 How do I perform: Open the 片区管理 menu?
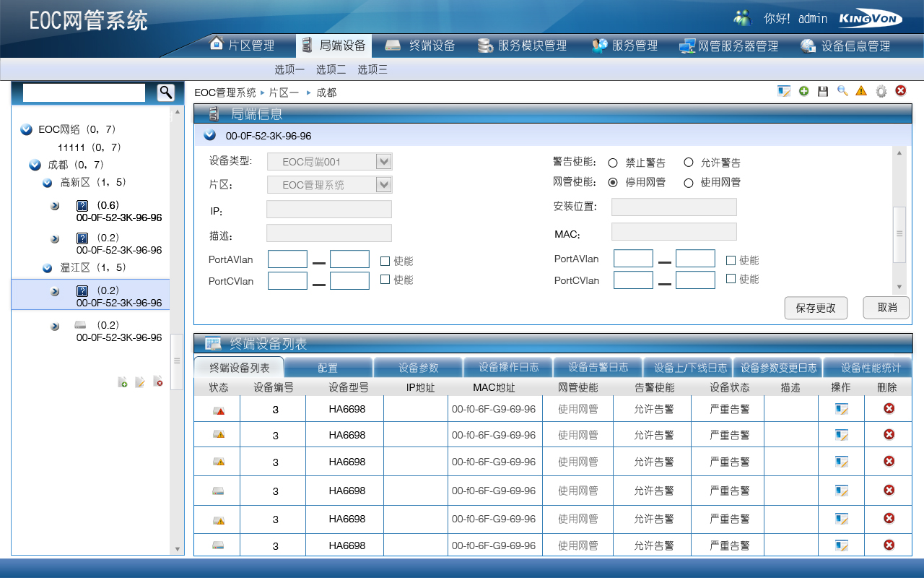click(x=242, y=46)
